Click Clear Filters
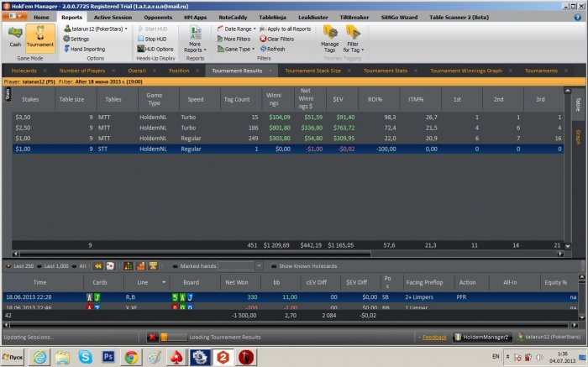 point(276,39)
